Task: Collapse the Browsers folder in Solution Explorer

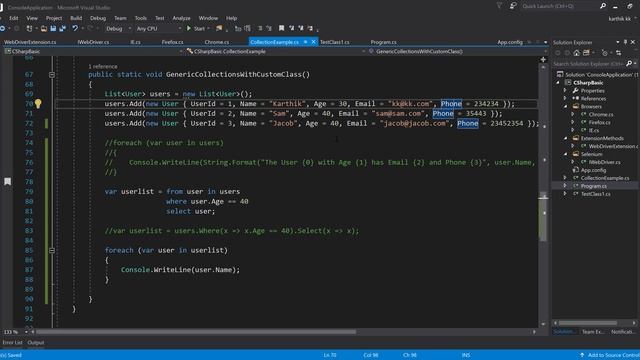Action: pos(566,107)
